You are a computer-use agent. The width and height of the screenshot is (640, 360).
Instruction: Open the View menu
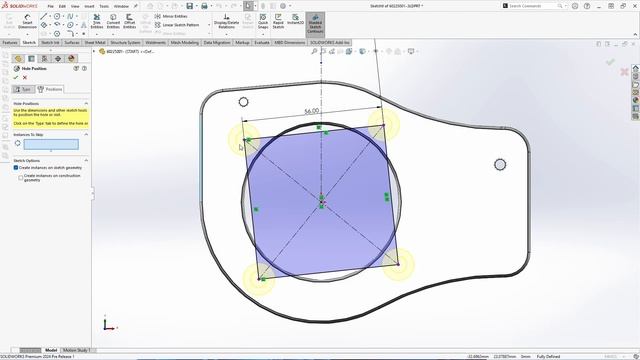pyautogui.click(x=75, y=7)
